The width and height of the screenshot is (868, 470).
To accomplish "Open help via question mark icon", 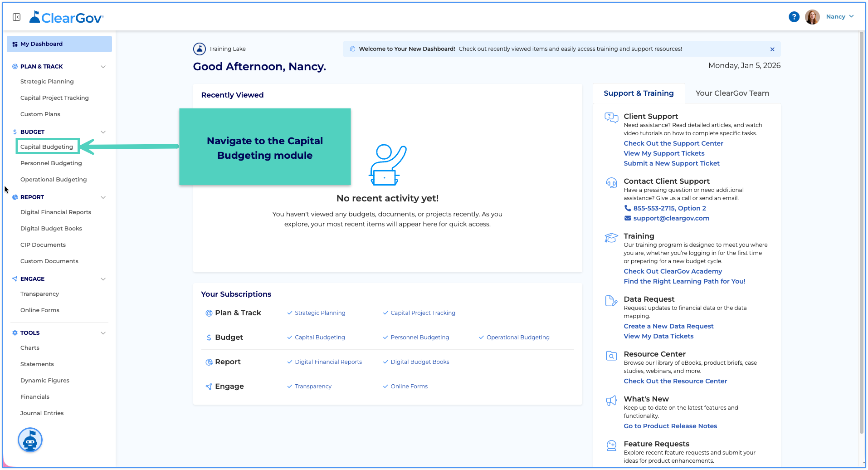I will (x=794, y=17).
